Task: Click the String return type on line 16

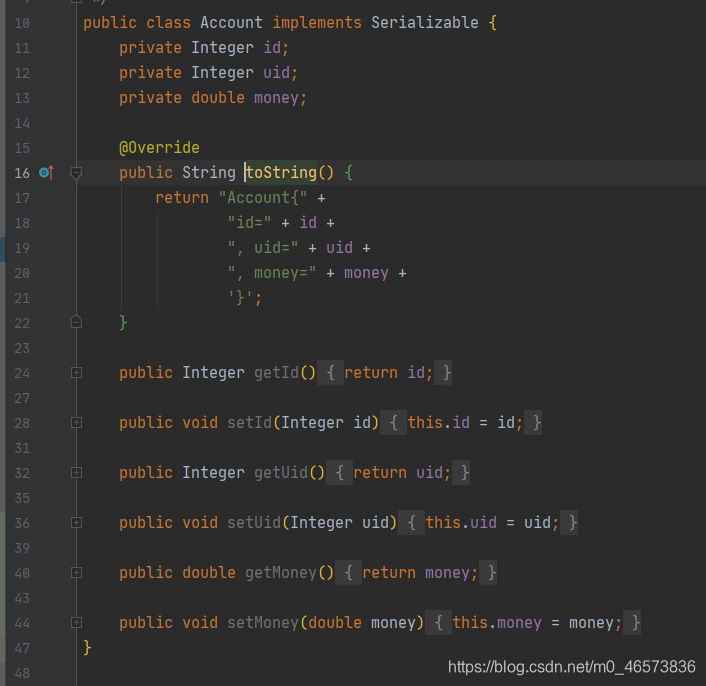Action: [209, 172]
